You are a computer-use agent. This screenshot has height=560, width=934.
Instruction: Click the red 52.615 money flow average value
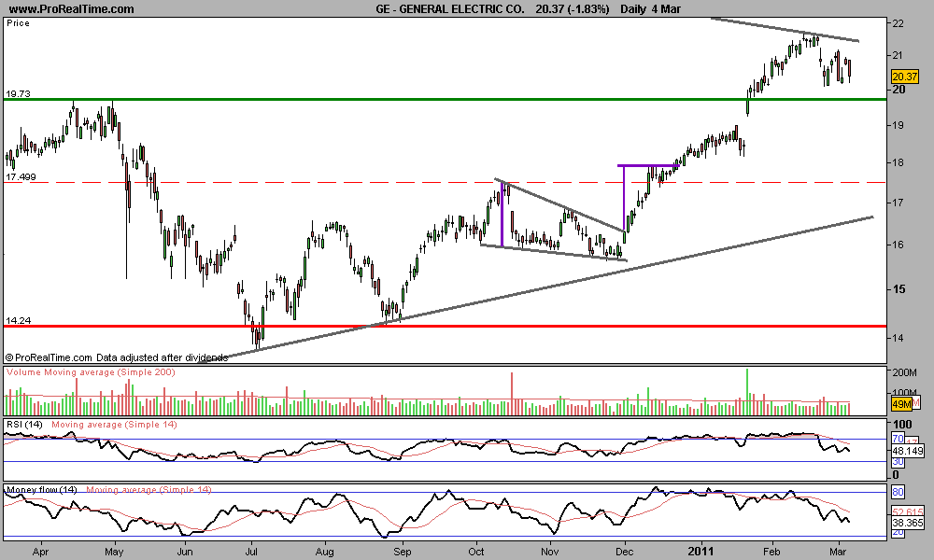pyautogui.click(x=908, y=511)
